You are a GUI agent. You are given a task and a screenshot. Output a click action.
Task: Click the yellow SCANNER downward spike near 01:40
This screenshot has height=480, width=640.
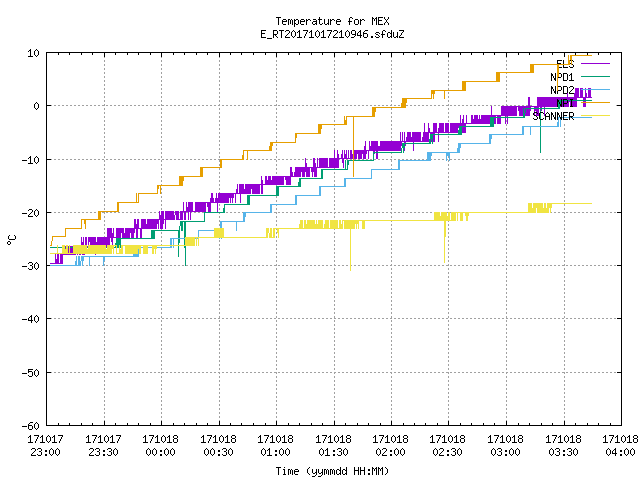tap(350, 249)
